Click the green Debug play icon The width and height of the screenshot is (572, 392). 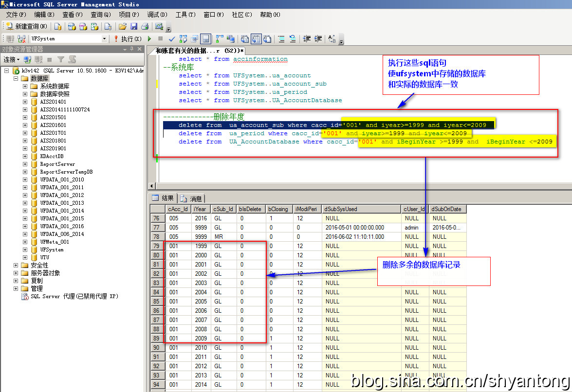pos(149,38)
